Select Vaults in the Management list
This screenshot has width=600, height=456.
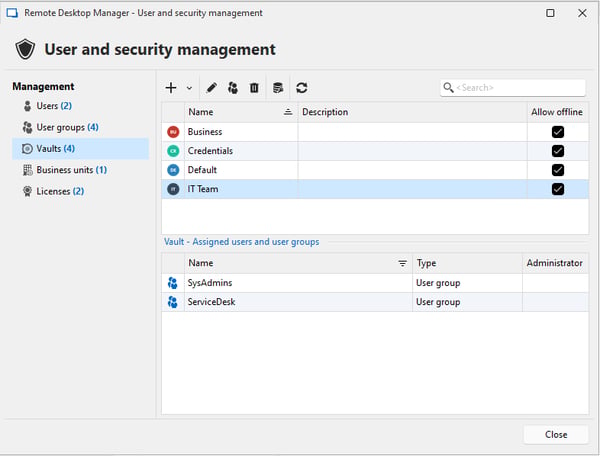80,148
